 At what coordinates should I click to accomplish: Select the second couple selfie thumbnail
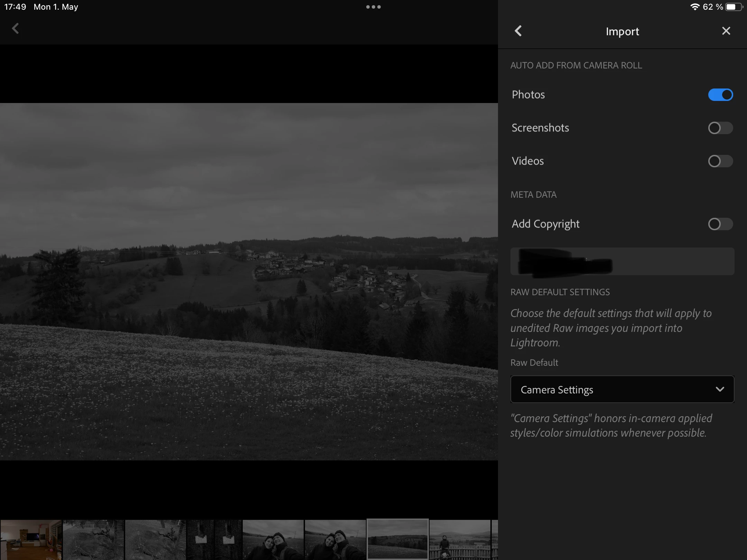point(335,539)
